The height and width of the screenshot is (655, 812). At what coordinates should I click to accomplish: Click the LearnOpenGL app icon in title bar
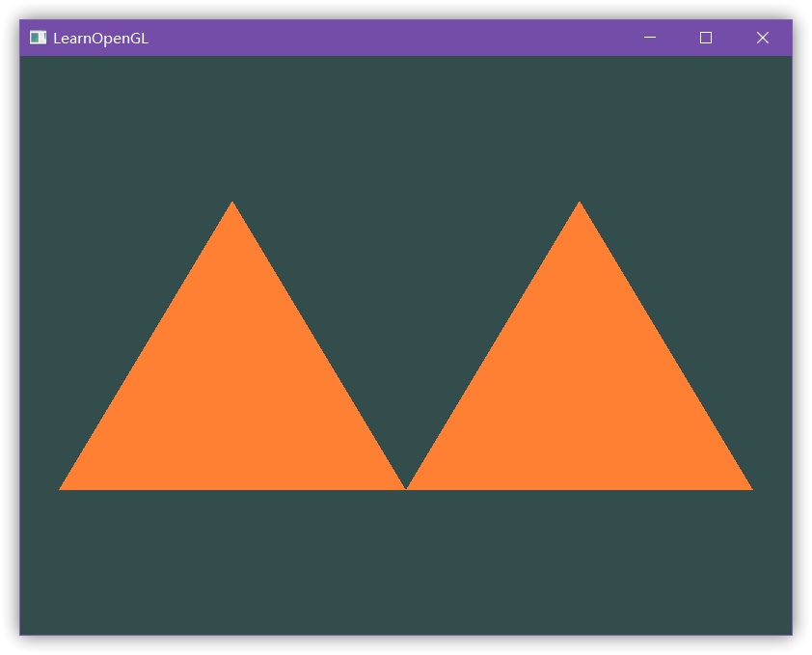(x=38, y=38)
